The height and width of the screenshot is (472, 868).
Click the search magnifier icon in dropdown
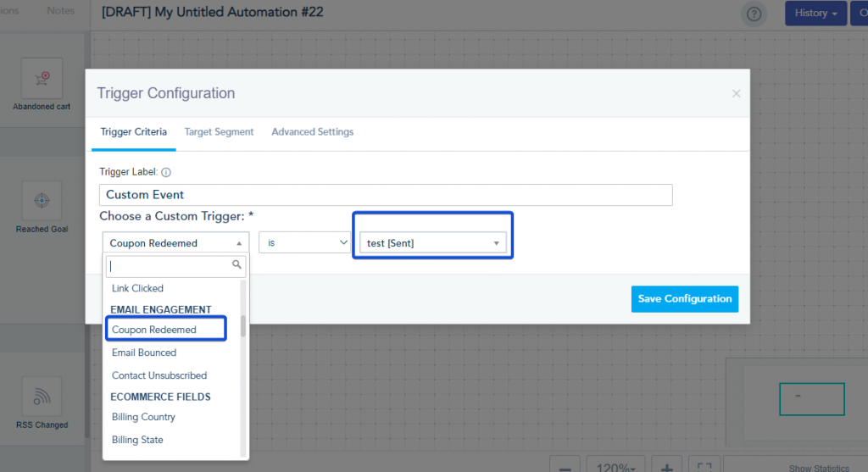click(236, 264)
